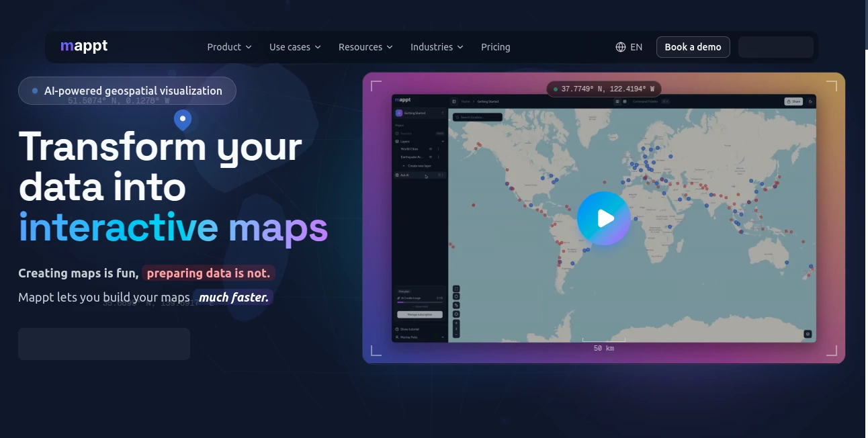Click the Book a demo button

pos(693,47)
